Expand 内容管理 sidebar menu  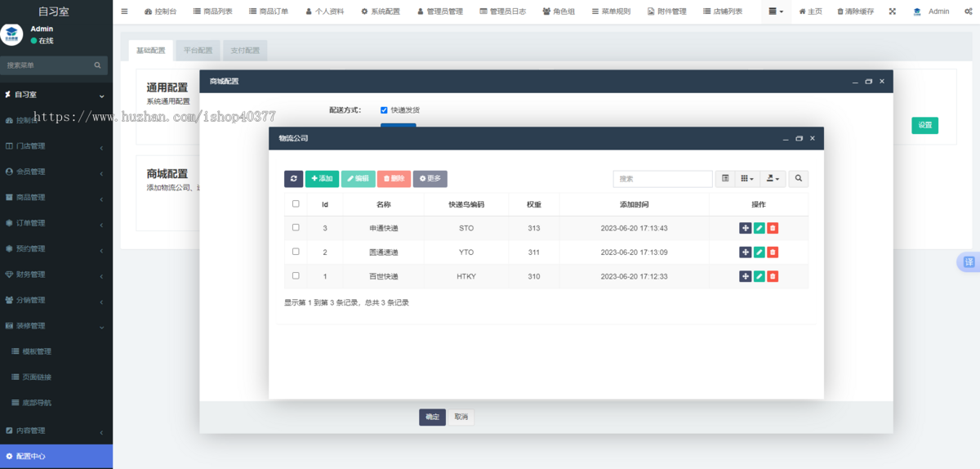pos(56,431)
